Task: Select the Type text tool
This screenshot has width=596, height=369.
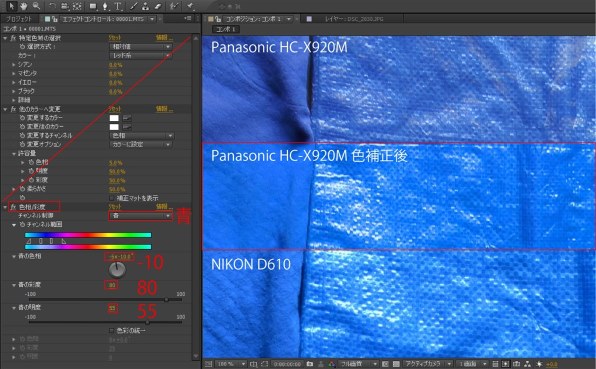Action: click(x=118, y=6)
